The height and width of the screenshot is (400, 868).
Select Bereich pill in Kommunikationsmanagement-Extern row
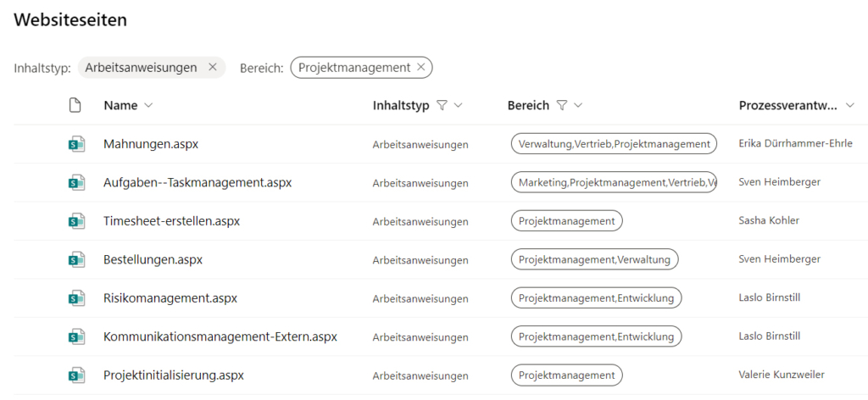(596, 336)
